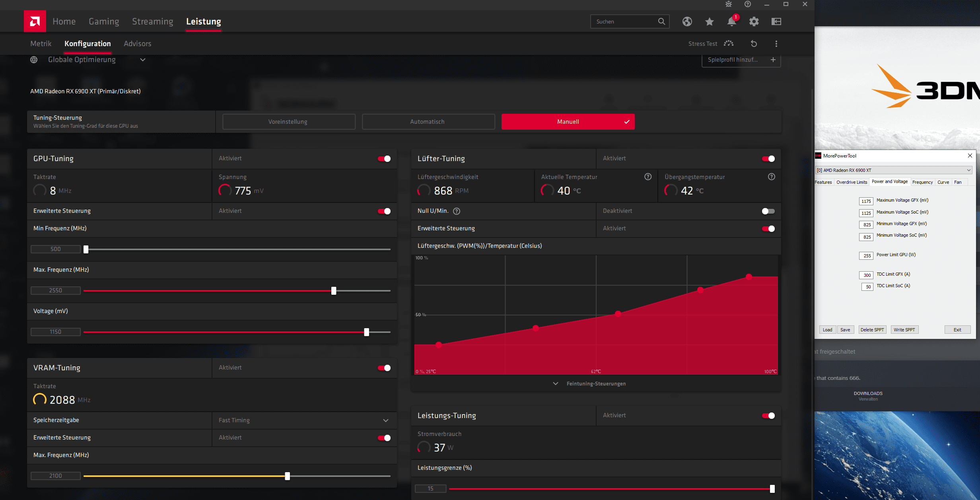Go to Streaming tab

coord(153,21)
